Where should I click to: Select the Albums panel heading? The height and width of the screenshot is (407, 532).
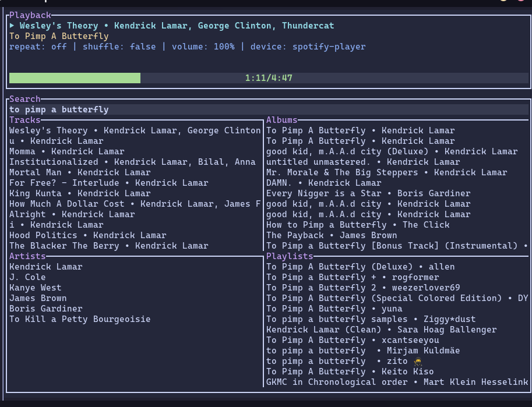281,120
